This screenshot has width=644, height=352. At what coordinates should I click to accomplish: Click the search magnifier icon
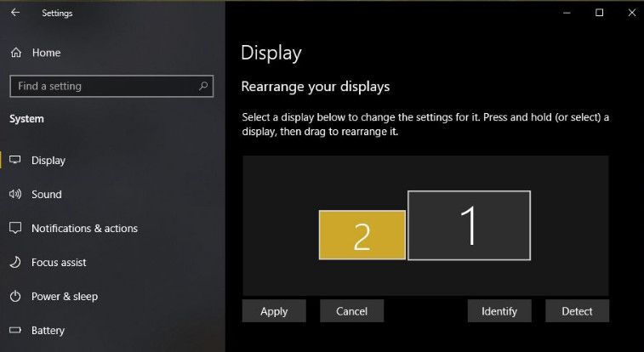click(202, 86)
